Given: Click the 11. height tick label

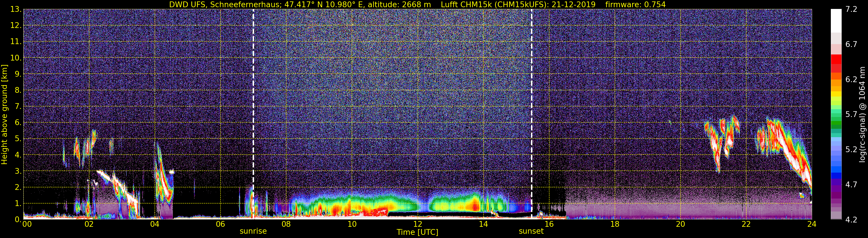Looking at the screenshot, I should [x=16, y=41].
